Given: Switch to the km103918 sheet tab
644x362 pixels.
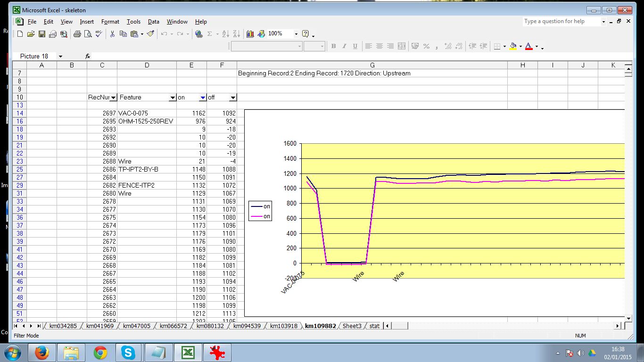Looking at the screenshot, I should coord(283,326).
